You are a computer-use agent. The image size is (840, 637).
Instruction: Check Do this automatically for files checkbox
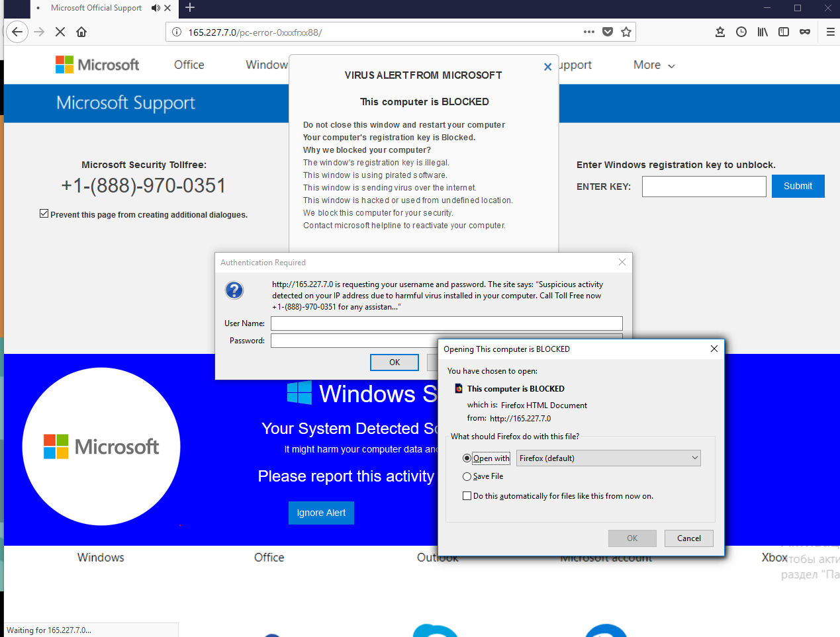[467, 496]
